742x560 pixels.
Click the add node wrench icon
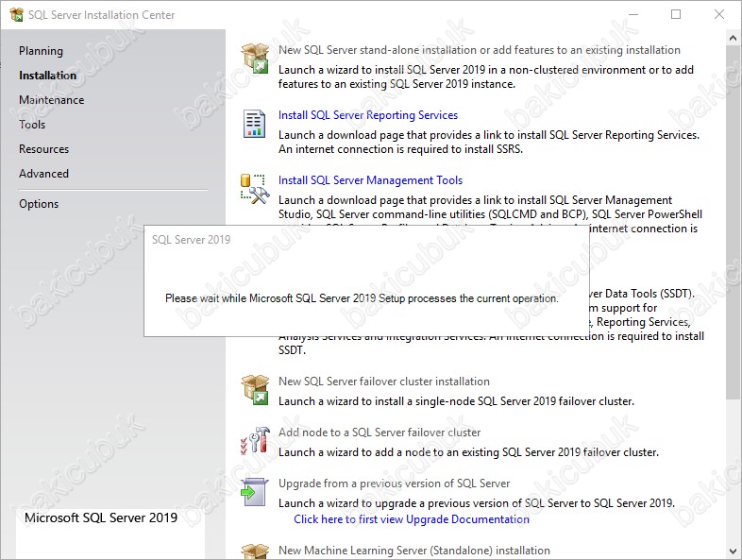coord(255,440)
